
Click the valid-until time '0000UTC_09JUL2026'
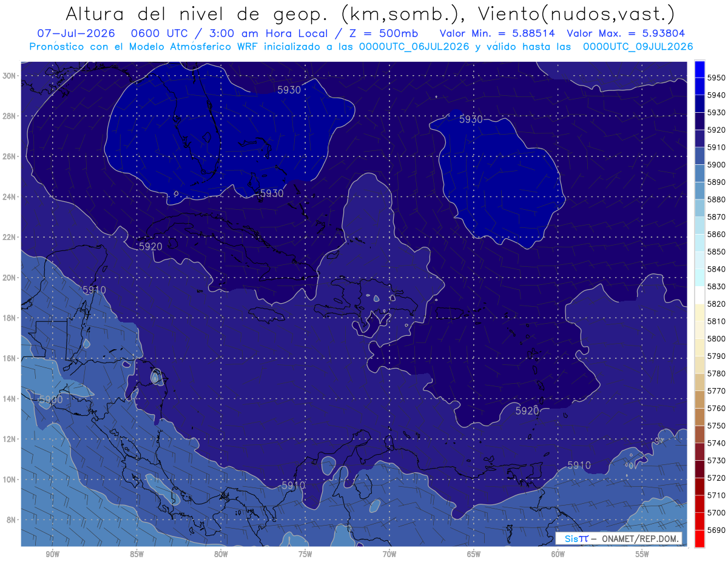click(x=638, y=46)
